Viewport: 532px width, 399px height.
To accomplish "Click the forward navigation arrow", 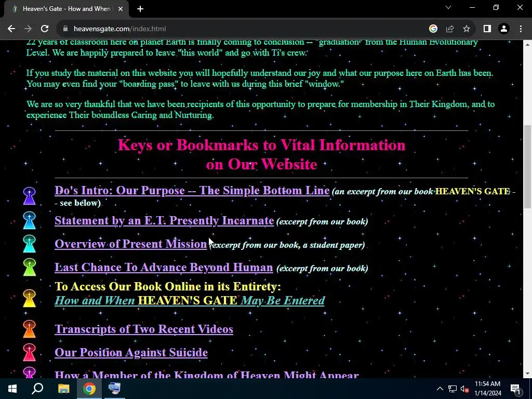I will coord(28,29).
